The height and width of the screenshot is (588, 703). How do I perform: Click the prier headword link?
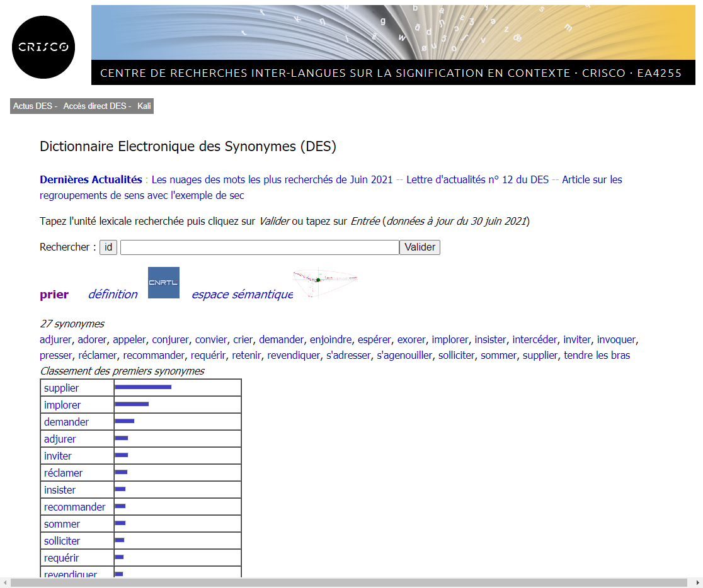pyautogui.click(x=54, y=295)
